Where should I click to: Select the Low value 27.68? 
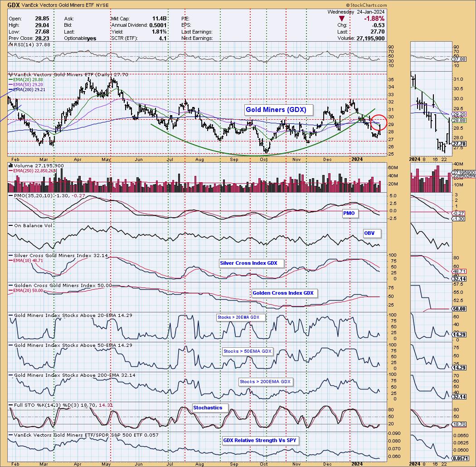click(x=42, y=32)
